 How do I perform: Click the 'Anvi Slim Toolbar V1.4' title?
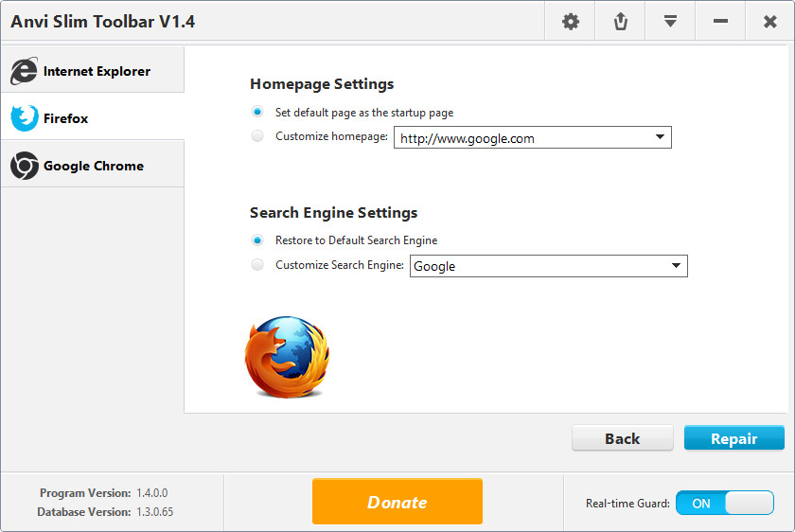coord(103,22)
